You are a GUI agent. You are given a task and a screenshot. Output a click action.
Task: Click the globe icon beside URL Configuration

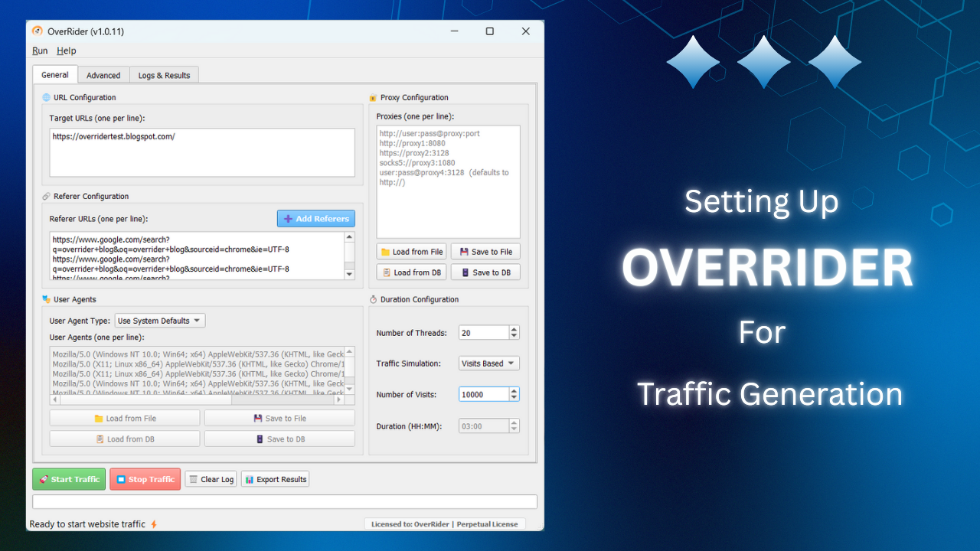[47, 97]
